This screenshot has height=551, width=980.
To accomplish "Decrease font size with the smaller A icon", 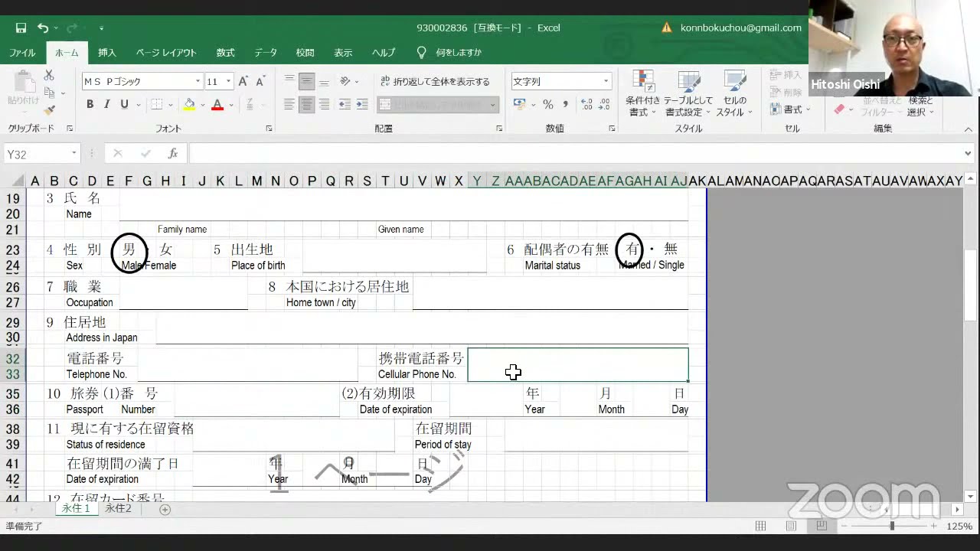I will (260, 81).
